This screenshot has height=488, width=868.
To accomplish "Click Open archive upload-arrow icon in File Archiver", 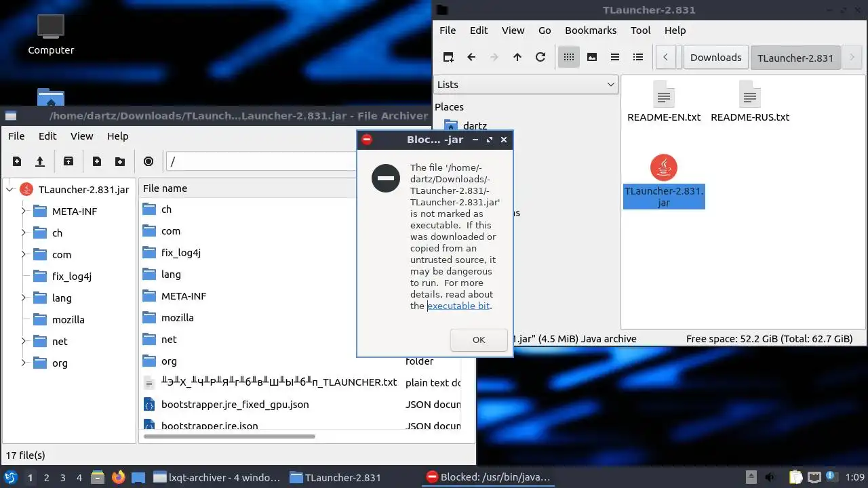I will tap(40, 161).
